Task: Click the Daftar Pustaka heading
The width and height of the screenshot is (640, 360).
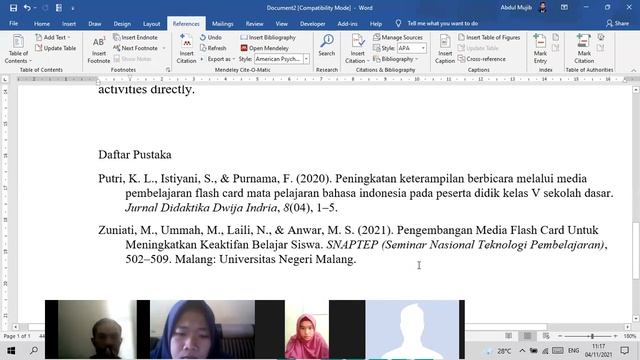Action: point(135,155)
